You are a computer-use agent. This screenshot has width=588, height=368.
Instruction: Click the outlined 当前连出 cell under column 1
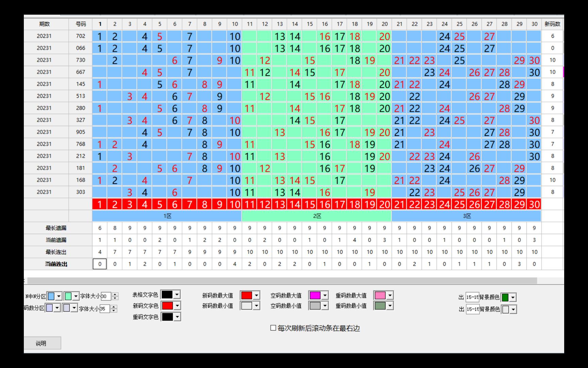tap(100, 264)
